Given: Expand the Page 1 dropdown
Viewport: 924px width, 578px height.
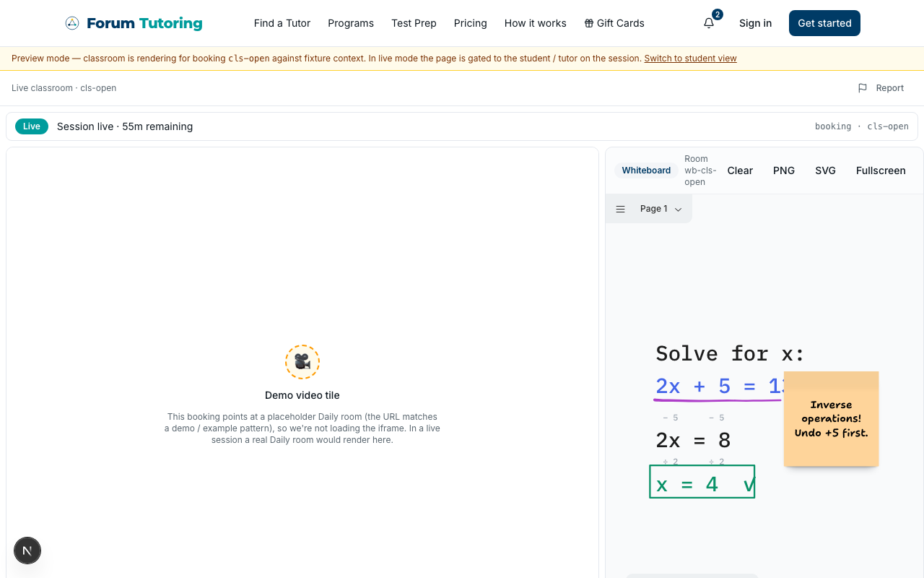Looking at the screenshot, I should [661, 209].
